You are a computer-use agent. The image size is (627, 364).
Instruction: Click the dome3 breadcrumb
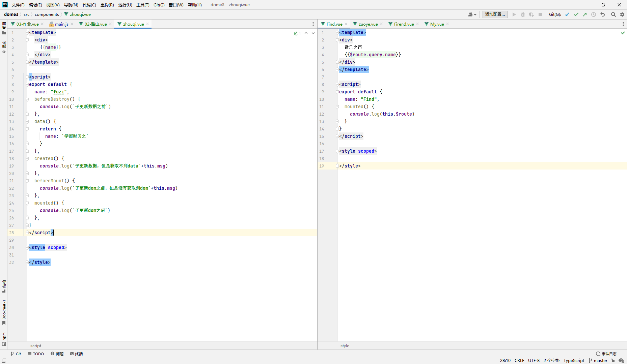[11, 14]
